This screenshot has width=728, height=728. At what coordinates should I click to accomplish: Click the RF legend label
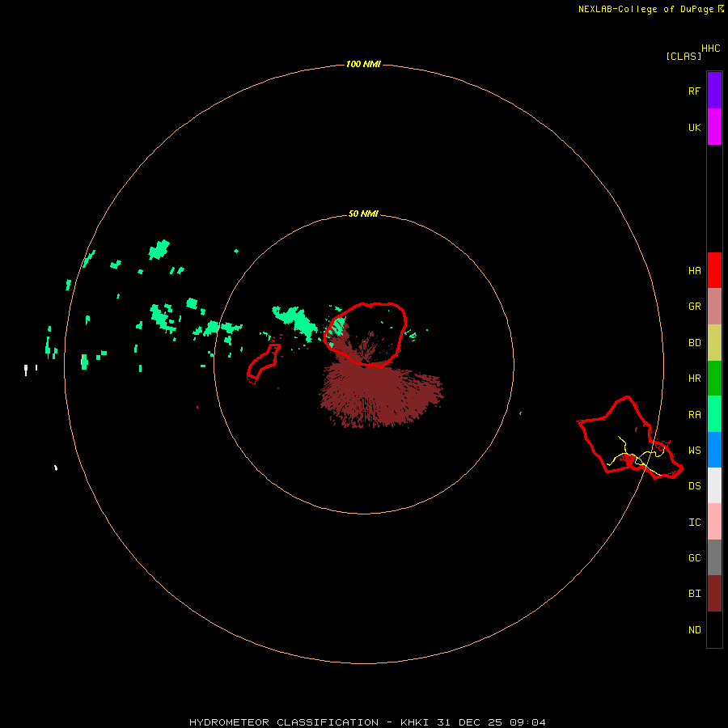coord(695,91)
